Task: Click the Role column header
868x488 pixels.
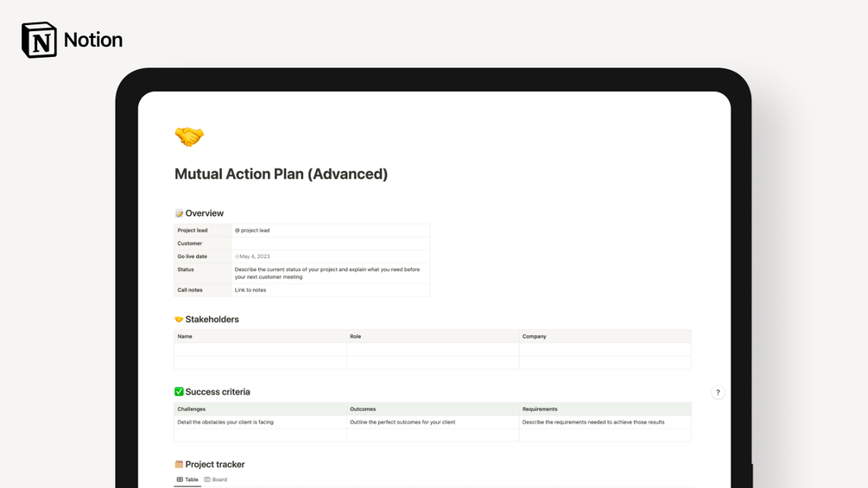Action: pyautogui.click(x=433, y=336)
